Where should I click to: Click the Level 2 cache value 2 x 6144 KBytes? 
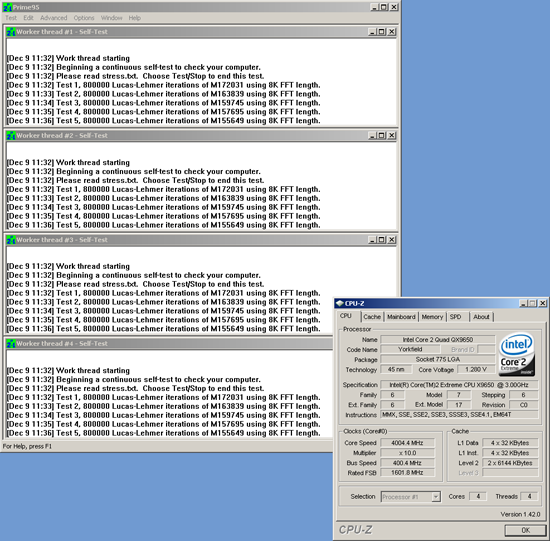(x=510, y=463)
